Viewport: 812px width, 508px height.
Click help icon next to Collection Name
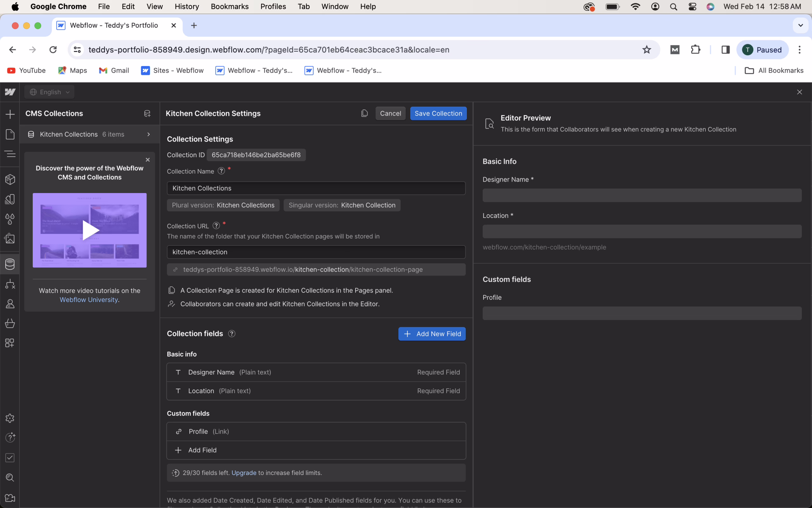tap(221, 171)
